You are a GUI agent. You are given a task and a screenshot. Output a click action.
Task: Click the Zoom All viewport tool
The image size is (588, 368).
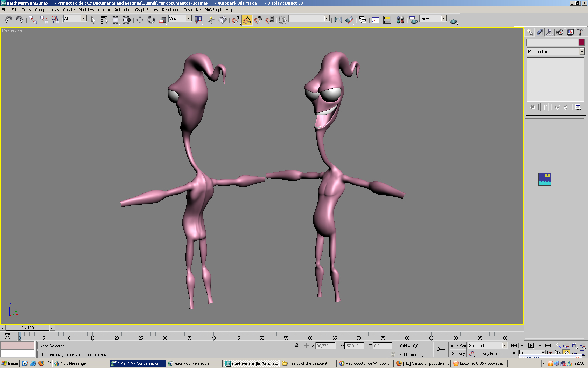[x=566, y=346]
